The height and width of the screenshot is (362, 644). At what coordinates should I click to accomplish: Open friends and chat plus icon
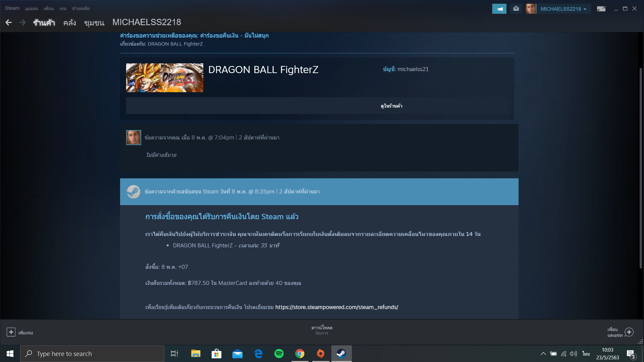click(x=629, y=332)
